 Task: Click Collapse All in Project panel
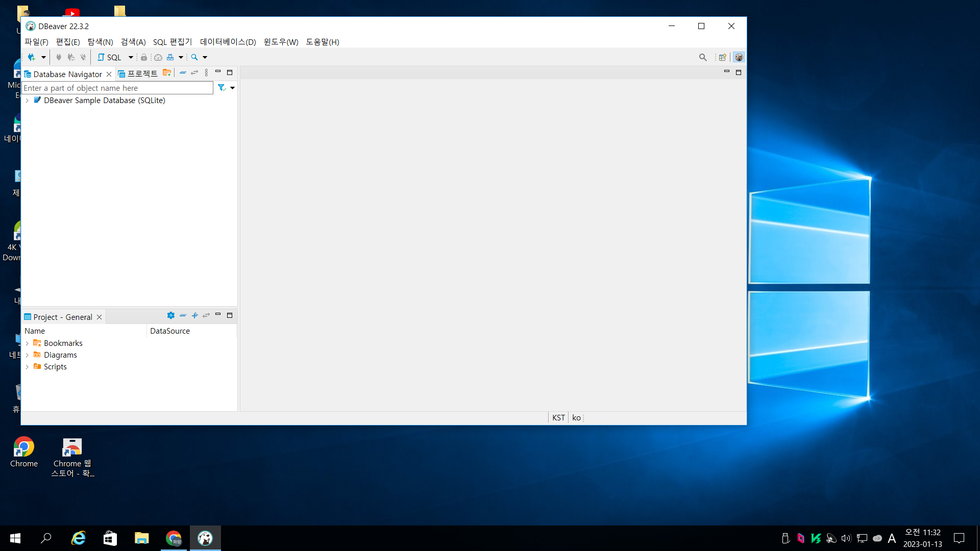pos(183,315)
